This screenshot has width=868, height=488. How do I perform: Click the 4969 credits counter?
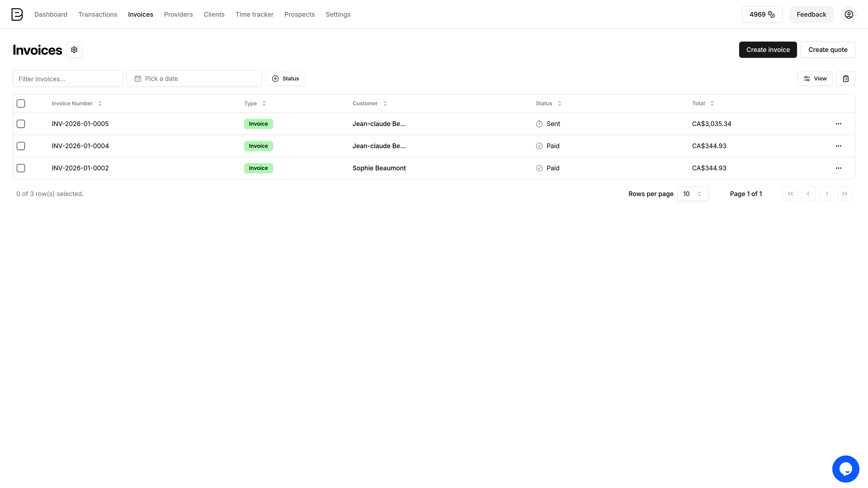[762, 14]
